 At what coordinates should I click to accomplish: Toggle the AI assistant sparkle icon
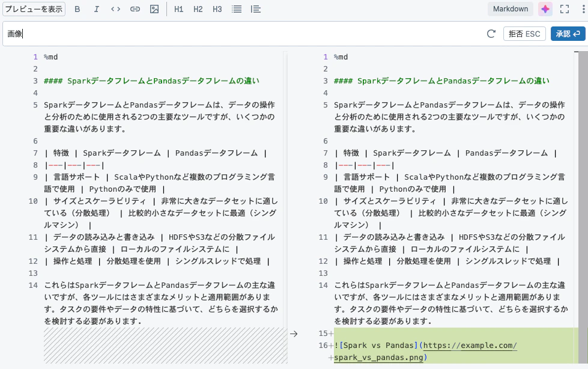pyautogui.click(x=545, y=9)
